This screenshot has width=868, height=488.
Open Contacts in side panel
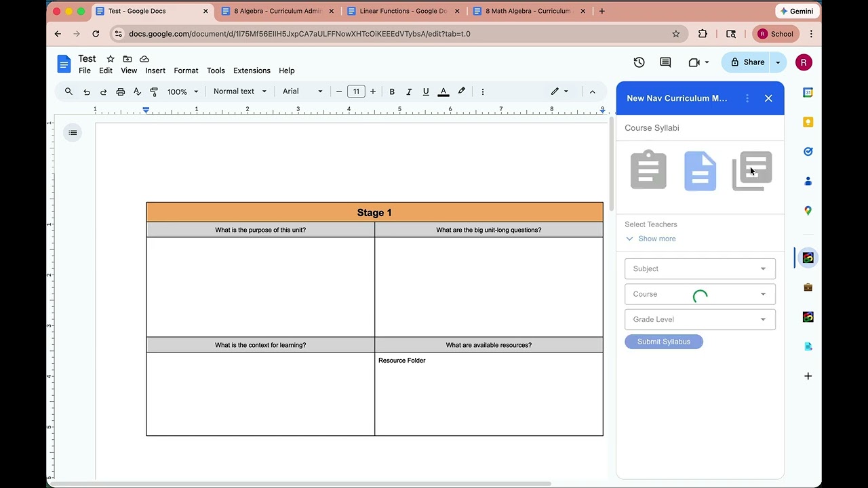point(808,181)
